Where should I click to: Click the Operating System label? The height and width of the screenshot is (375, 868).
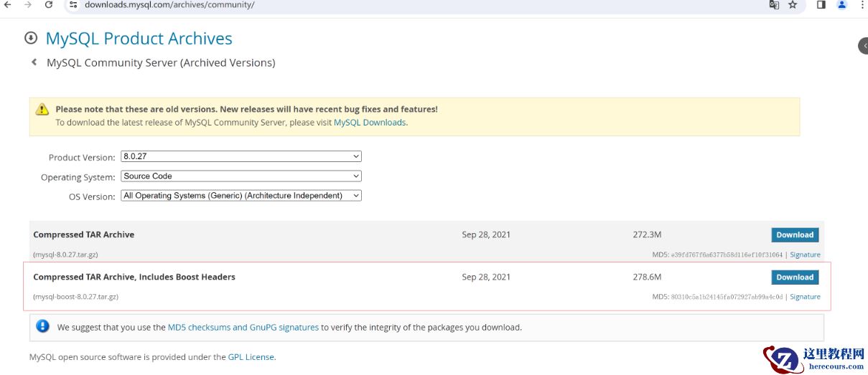(x=78, y=177)
